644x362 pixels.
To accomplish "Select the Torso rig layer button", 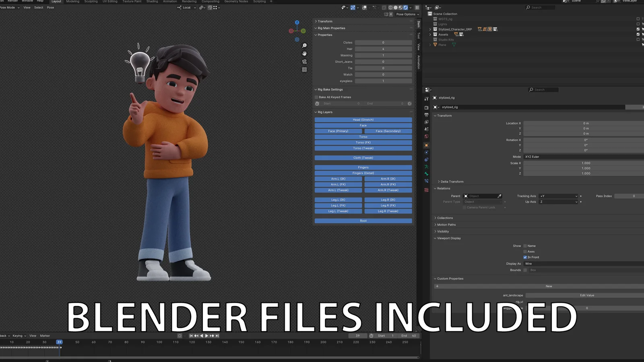I will coord(363,137).
